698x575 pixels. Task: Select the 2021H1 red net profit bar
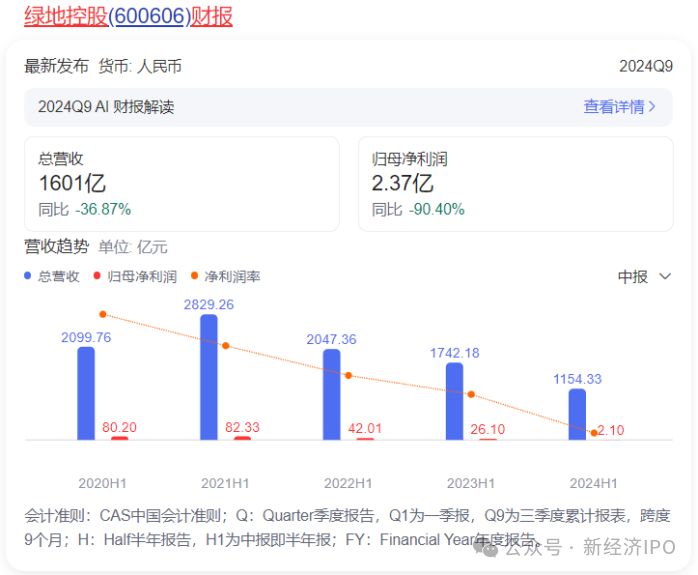tap(242, 438)
